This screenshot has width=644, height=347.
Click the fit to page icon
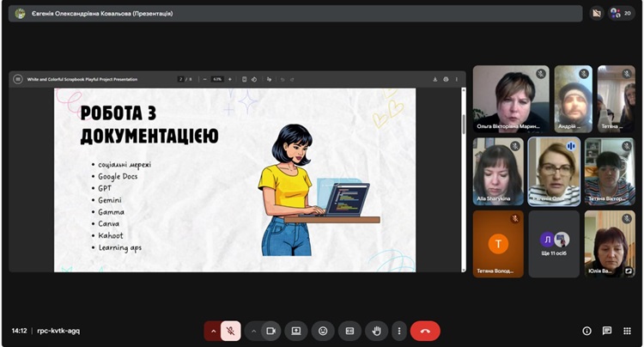[x=244, y=79]
